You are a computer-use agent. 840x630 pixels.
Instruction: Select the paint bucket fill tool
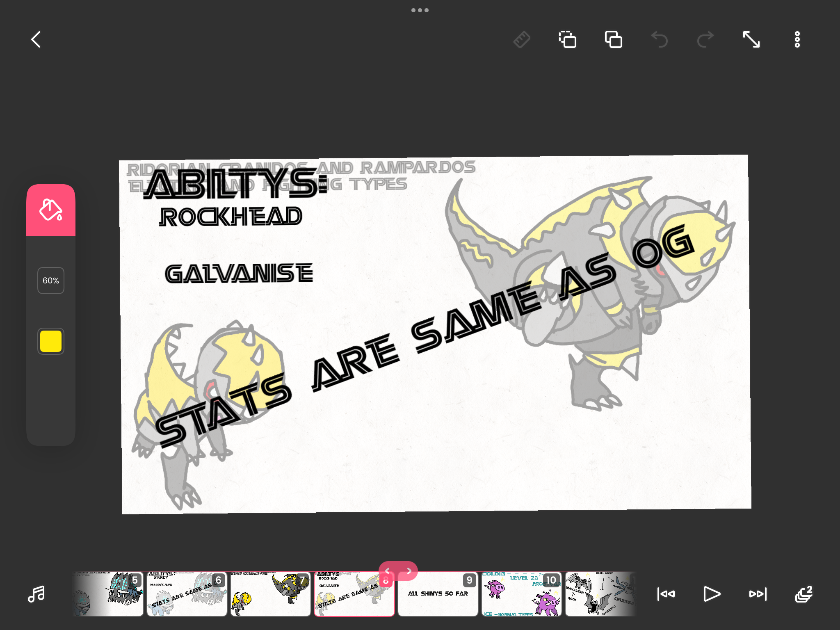tap(51, 210)
